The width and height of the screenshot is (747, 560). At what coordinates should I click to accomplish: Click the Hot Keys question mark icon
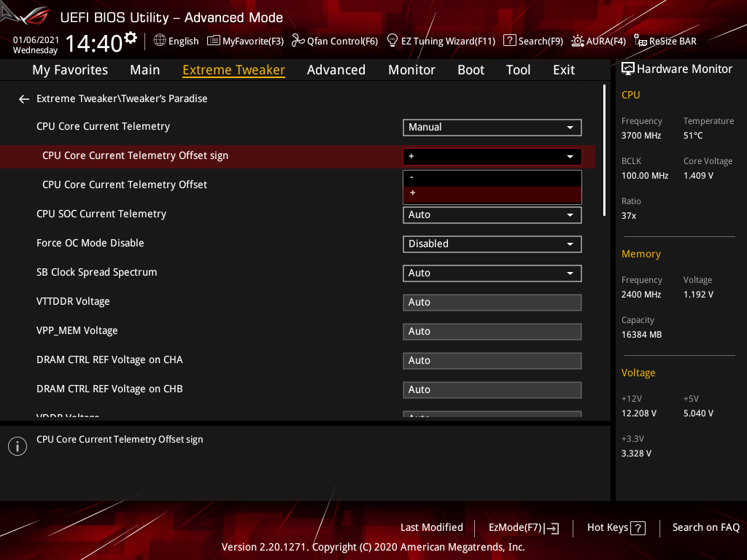[638, 528]
